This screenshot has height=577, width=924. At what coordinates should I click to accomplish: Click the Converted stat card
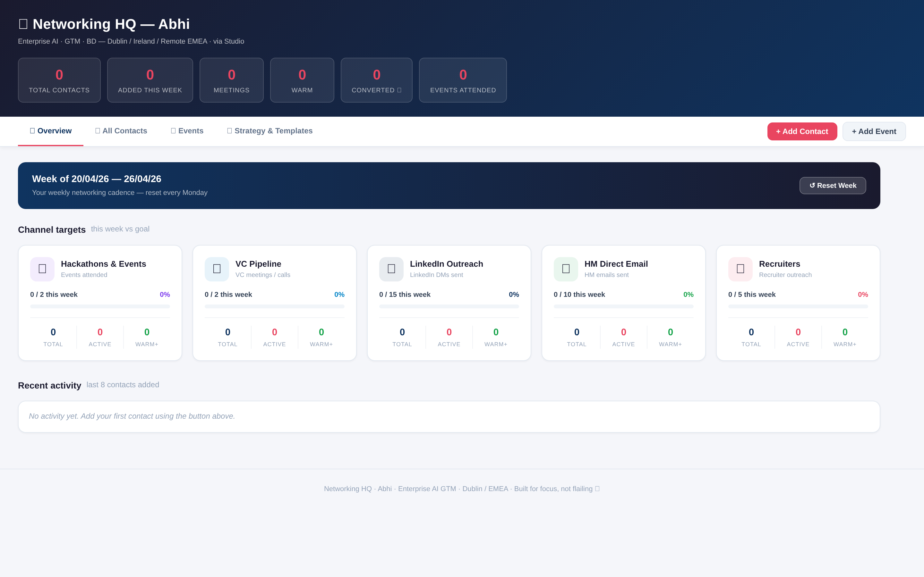376,80
